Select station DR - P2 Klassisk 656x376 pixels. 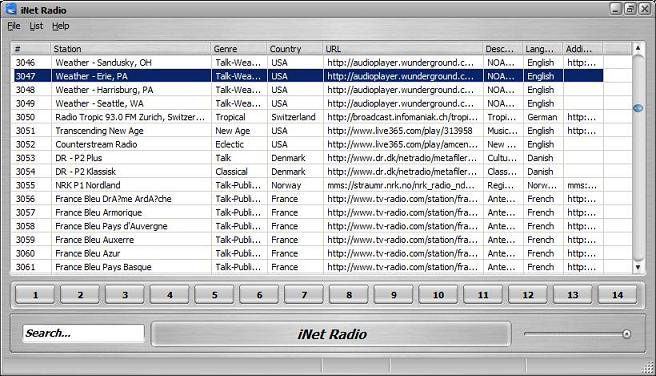coord(85,171)
